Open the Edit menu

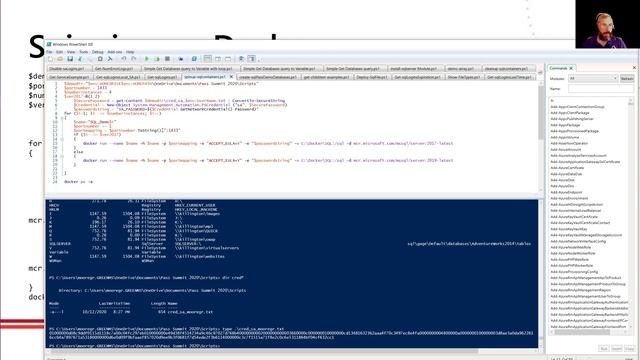click(x=60, y=52)
